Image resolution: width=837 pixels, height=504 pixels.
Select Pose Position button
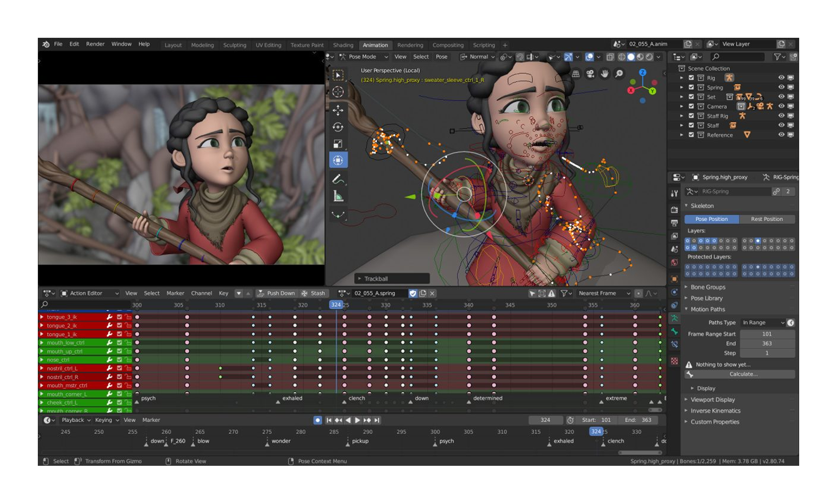pyautogui.click(x=712, y=219)
